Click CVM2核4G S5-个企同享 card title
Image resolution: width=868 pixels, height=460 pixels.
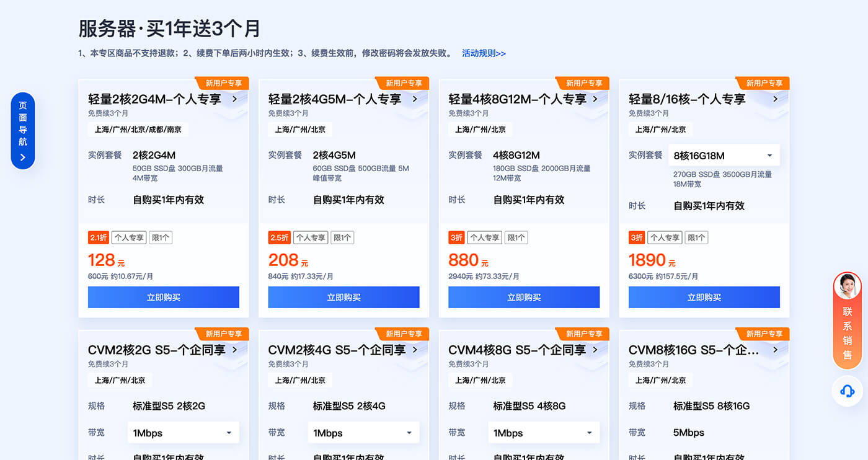pos(337,350)
